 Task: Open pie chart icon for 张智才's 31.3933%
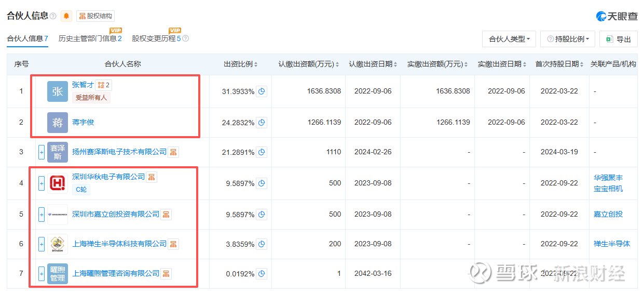[x=262, y=91]
